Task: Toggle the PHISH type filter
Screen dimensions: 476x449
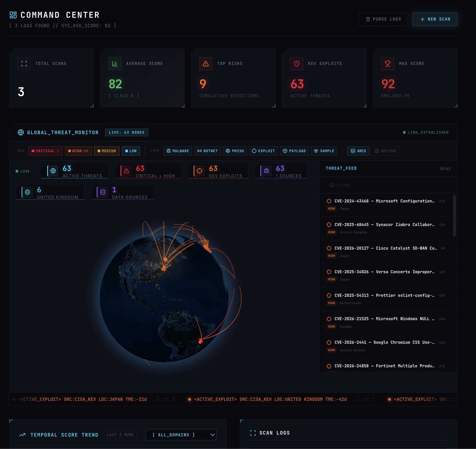Action: tap(235, 151)
